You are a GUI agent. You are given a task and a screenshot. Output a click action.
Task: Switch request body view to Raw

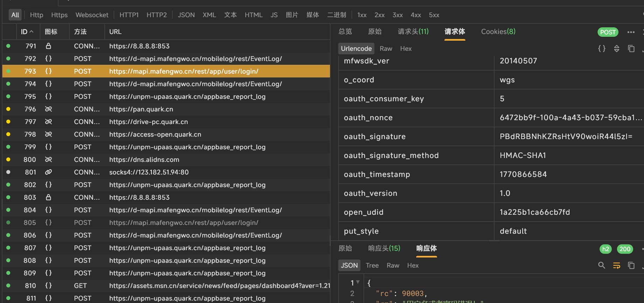(x=386, y=49)
